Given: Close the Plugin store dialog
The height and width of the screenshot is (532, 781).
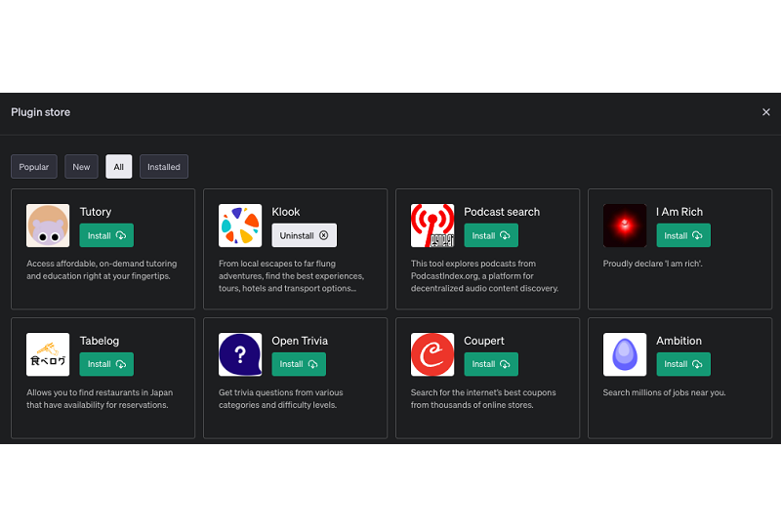Looking at the screenshot, I should click(x=766, y=112).
